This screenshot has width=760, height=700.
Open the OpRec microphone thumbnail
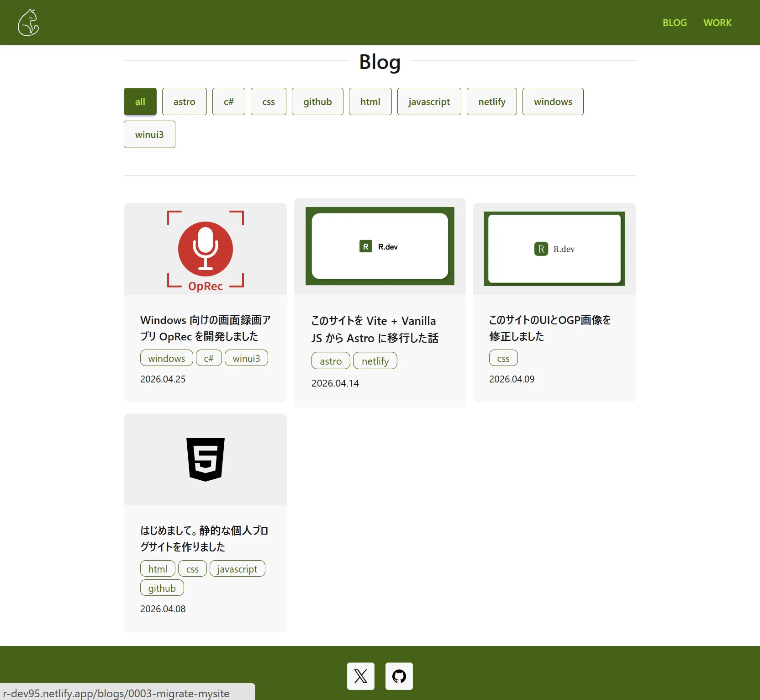pyautogui.click(x=206, y=249)
